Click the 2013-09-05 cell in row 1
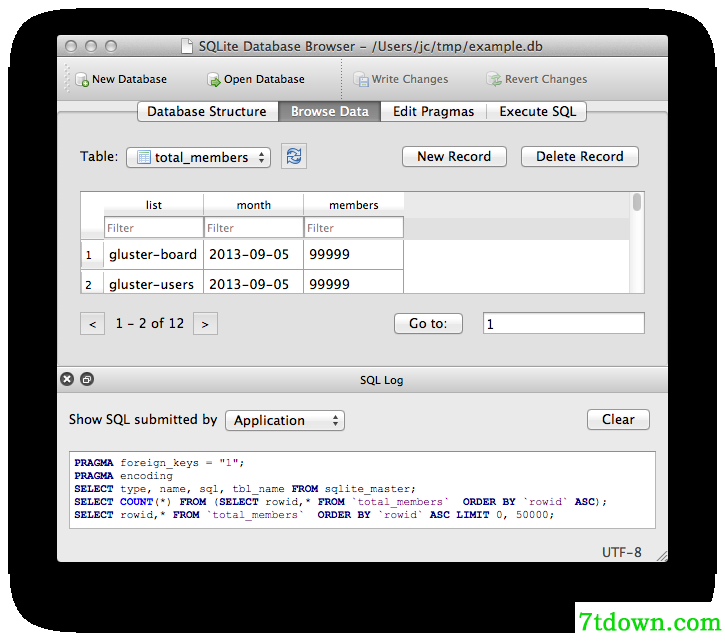The width and height of the screenshot is (725, 641). click(253, 254)
